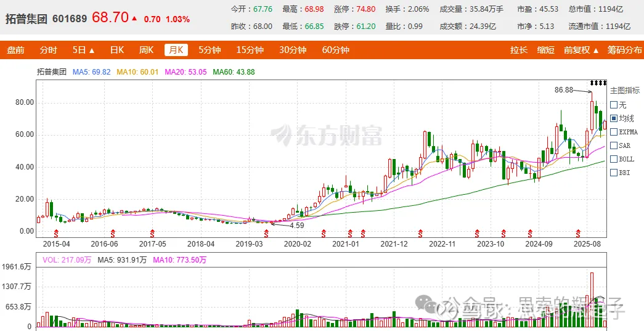The image size is (644, 331).
Task: Select the 月K monthly chart tab
Action: [x=176, y=50]
